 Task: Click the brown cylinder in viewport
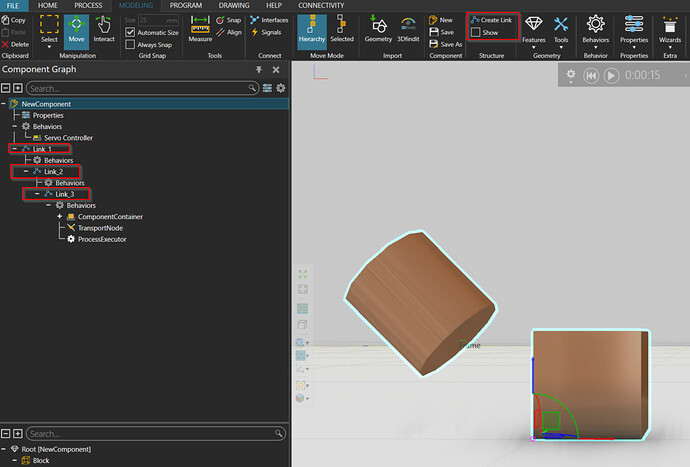click(420, 303)
